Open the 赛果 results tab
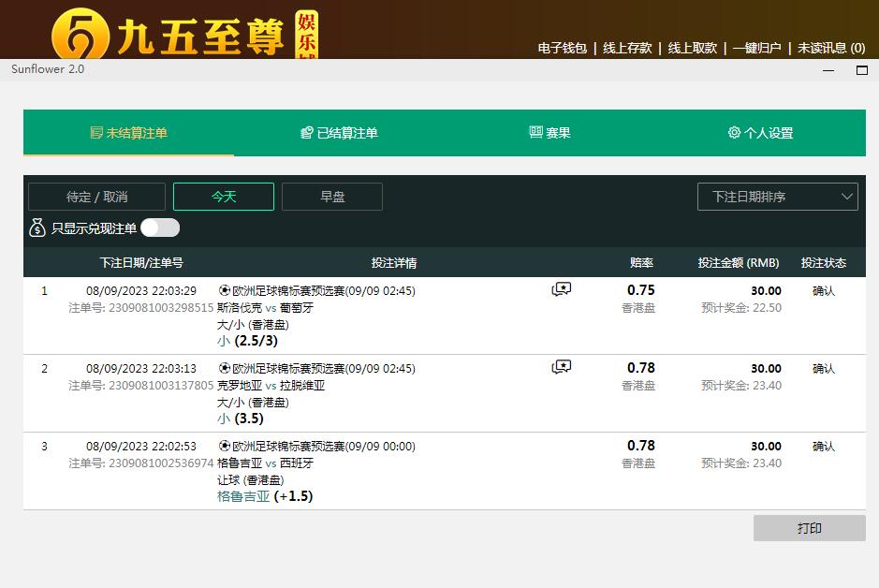Viewport: 879px width, 588px height. [549, 133]
